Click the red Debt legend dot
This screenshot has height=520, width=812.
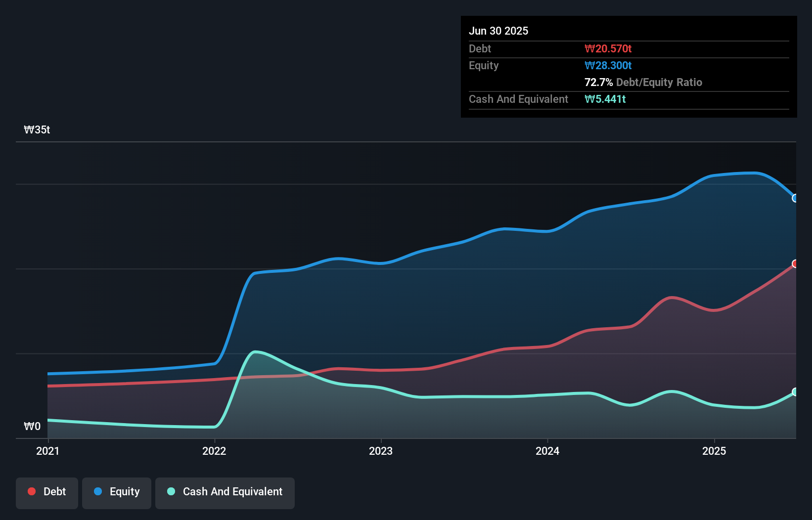(x=31, y=491)
